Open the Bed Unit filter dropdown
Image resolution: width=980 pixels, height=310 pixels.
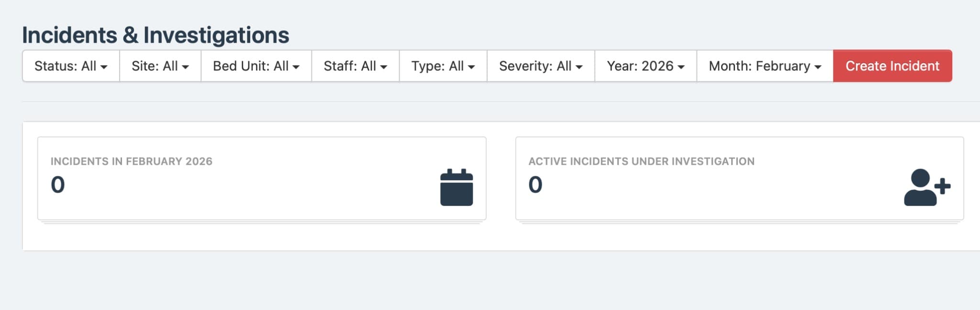coord(256,66)
